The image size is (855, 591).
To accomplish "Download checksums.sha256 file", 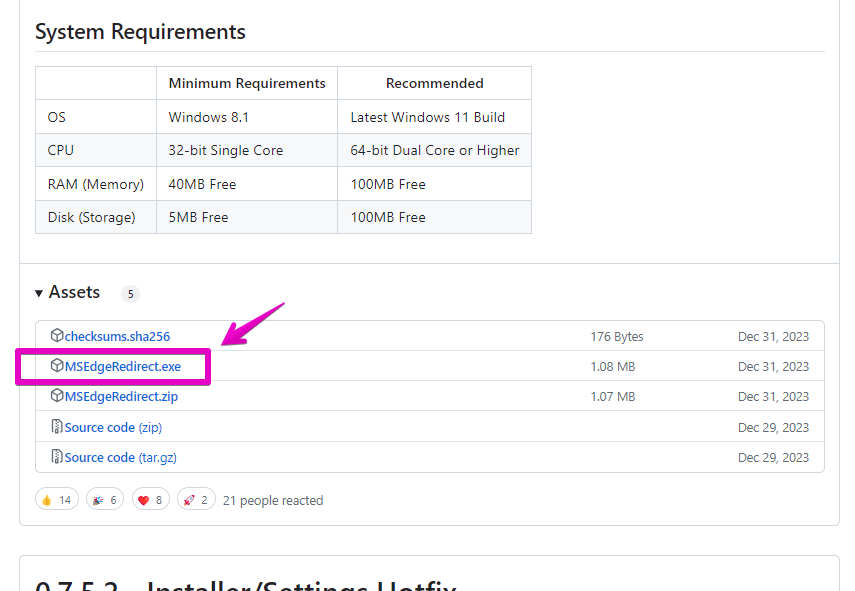I will 117,336.
